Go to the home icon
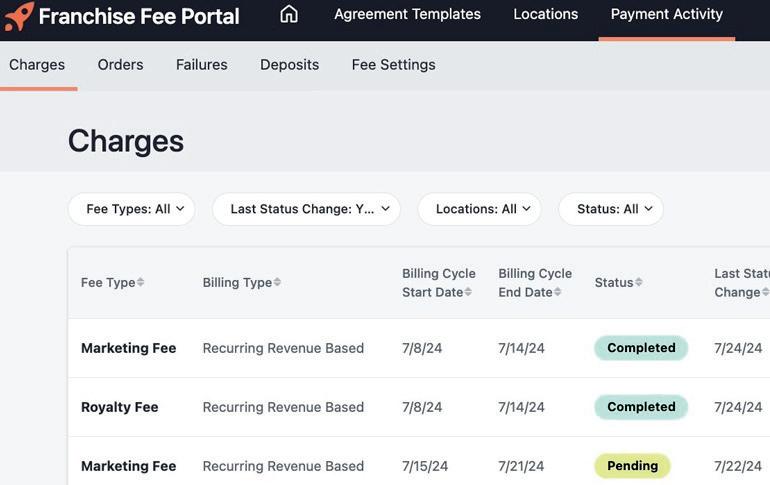The height and width of the screenshot is (485, 770). [289, 14]
